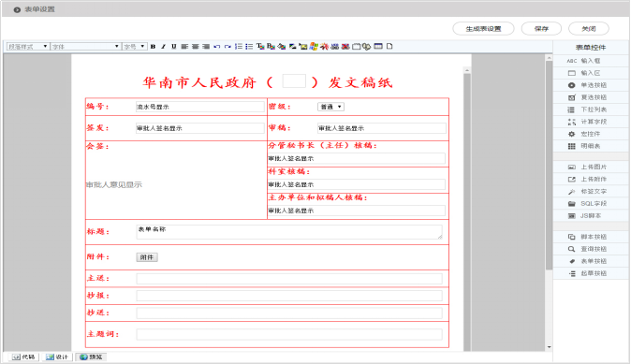Add 下拉列表 control from the sidebar
Viewport: 631px width, 364px height.
(591, 109)
